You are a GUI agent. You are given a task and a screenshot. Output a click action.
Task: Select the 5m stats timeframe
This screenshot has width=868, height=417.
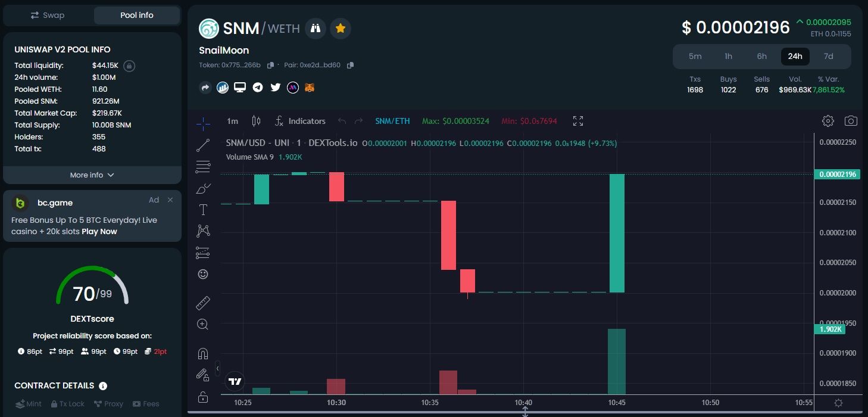695,56
